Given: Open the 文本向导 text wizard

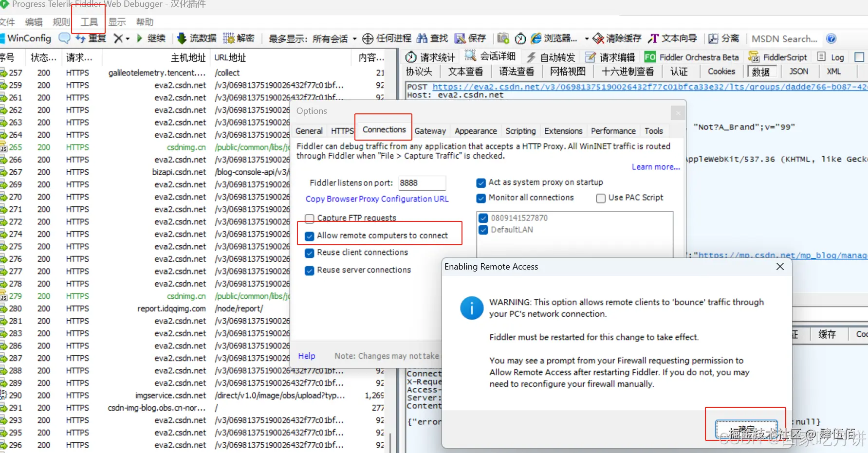Looking at the screenshot, I should [673, 38].
